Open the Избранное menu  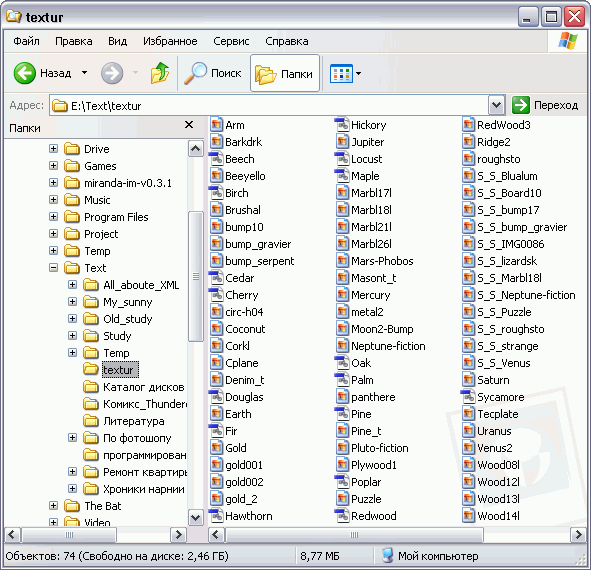point(170,41)
